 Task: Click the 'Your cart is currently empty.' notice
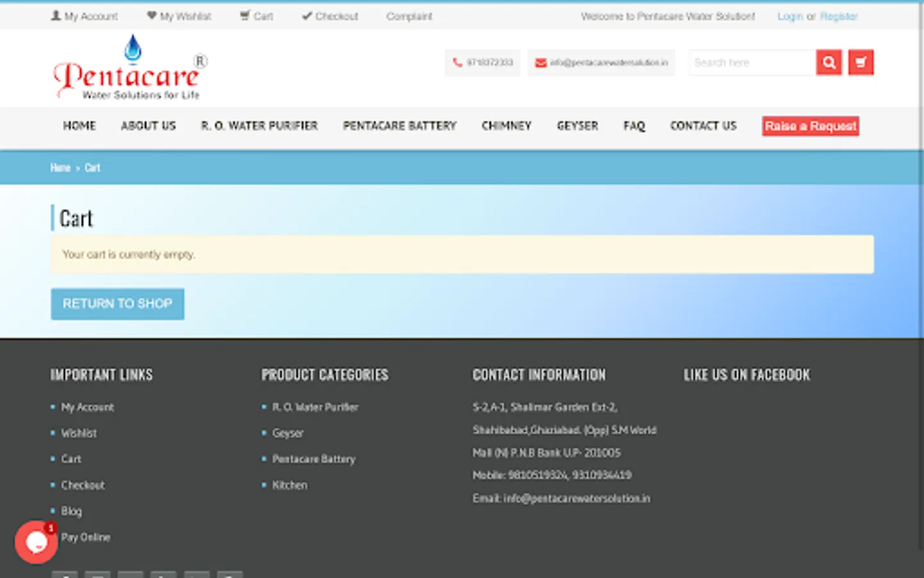pyautogui.click(x=462, y=254)
